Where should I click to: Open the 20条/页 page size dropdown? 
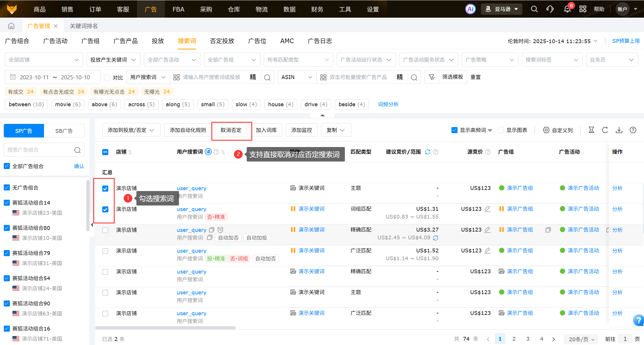click(x=581, y=339)
